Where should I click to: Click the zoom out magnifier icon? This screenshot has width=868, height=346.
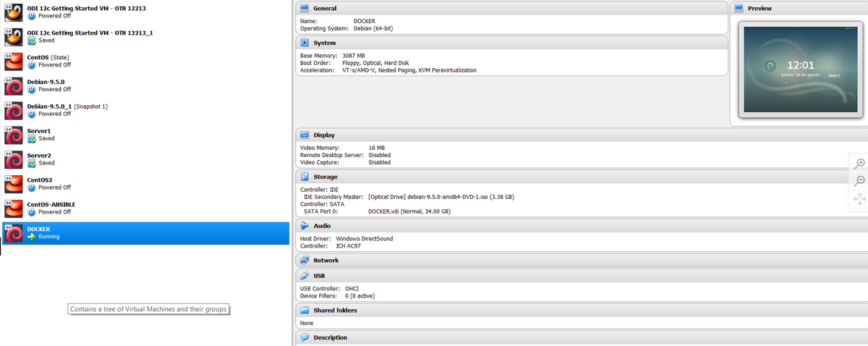tap(860, 181)
